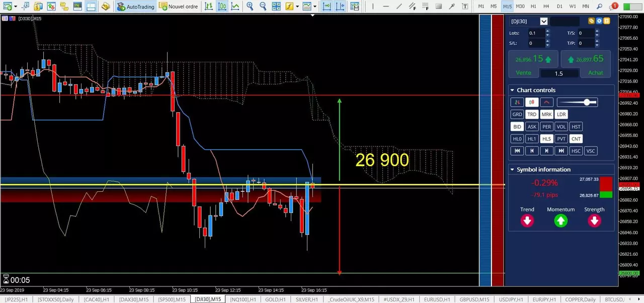Click the Nouvel ordre button
644x303 pixels.
[x=178, y=7]
